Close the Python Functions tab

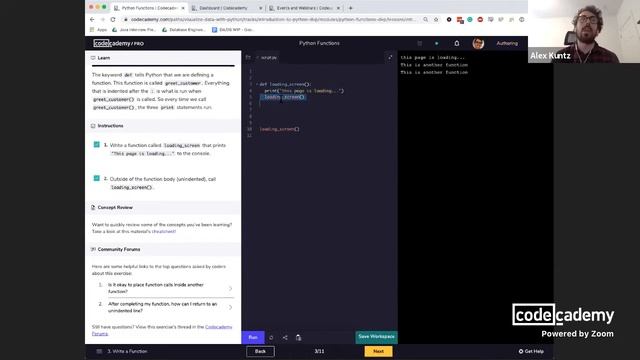[183, 8]
